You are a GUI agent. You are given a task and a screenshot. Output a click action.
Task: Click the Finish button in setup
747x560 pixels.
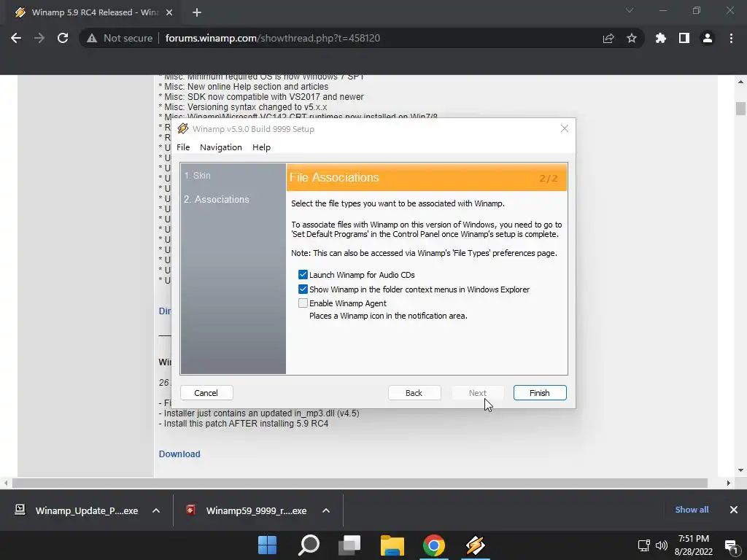(540, 393)
